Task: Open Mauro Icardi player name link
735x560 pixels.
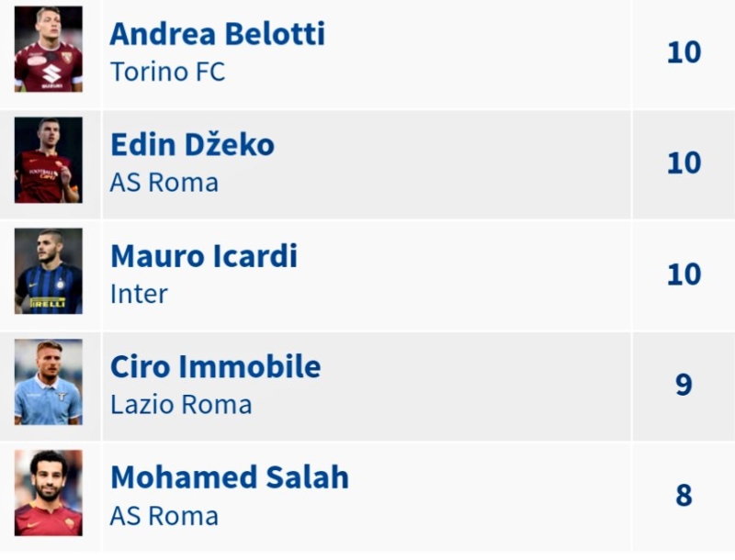Action: (x=204, y=255)
